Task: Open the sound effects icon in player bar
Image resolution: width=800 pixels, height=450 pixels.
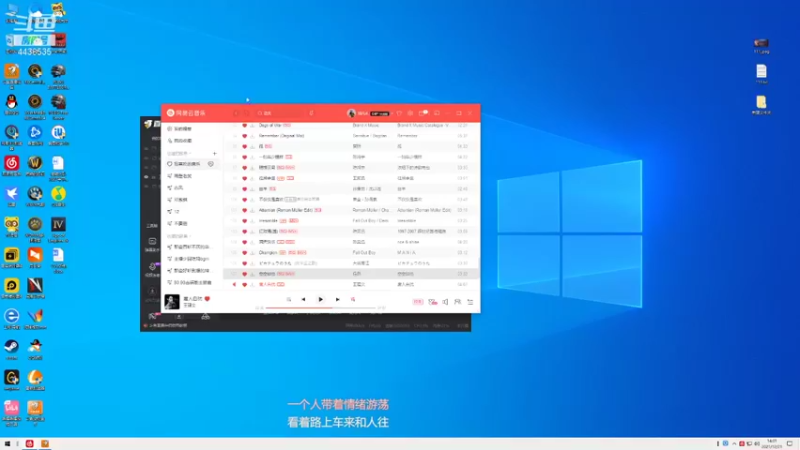Action: tap(433, 302)
